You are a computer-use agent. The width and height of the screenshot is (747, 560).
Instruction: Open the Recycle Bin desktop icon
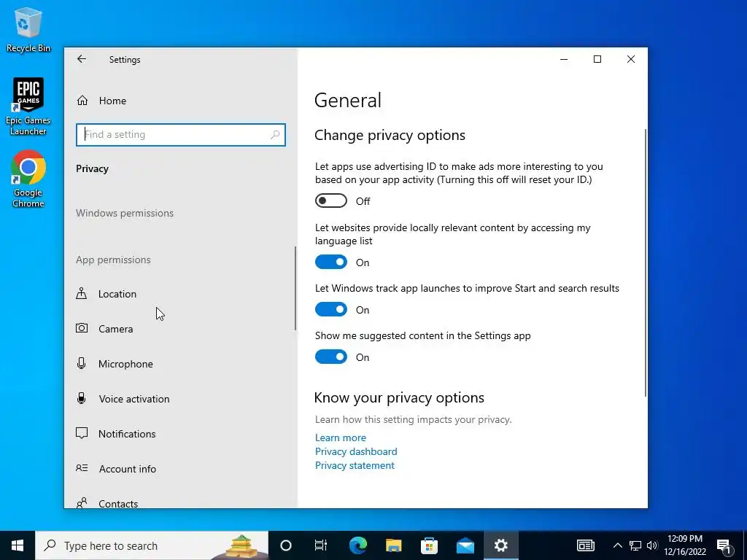(28, 29)
